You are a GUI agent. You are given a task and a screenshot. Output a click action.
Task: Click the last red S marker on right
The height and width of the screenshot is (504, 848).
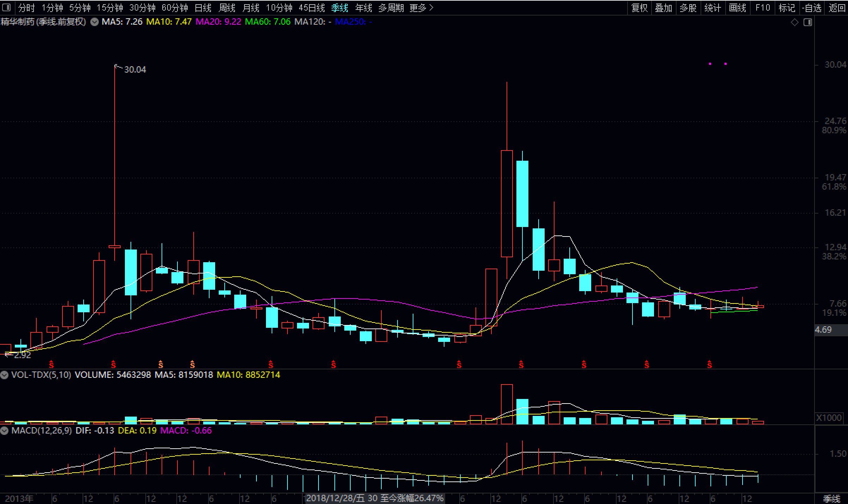709,364
